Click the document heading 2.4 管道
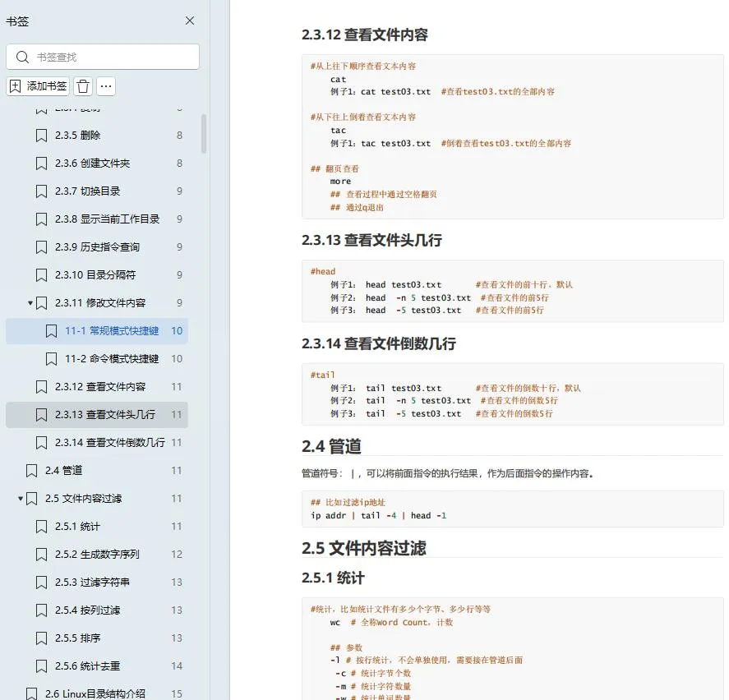This screenshot has width=729, height=700. [331, 446]
